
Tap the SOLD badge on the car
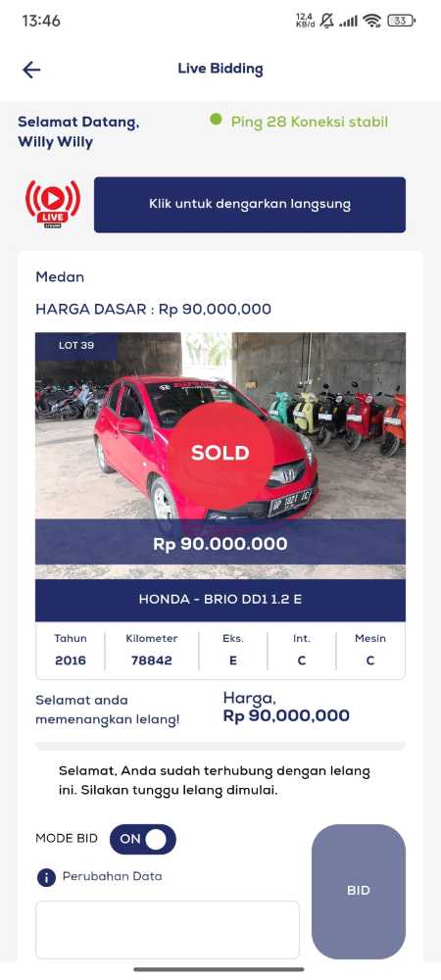pyautogui.click(x=220, y=453)
